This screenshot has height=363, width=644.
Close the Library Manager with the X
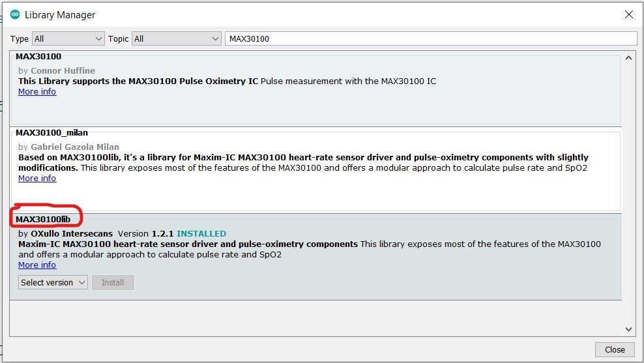628,14
